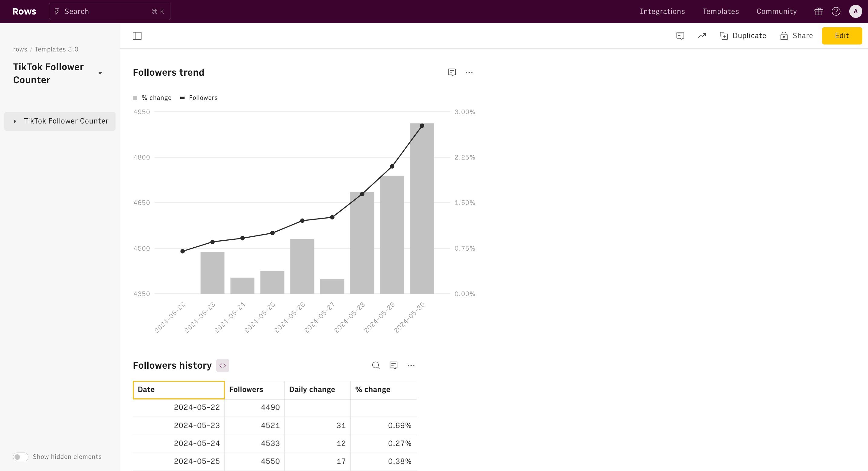Screen dimensions: 868x471
Task: Open the rows breadcrumb link
Action: point(20,49)
